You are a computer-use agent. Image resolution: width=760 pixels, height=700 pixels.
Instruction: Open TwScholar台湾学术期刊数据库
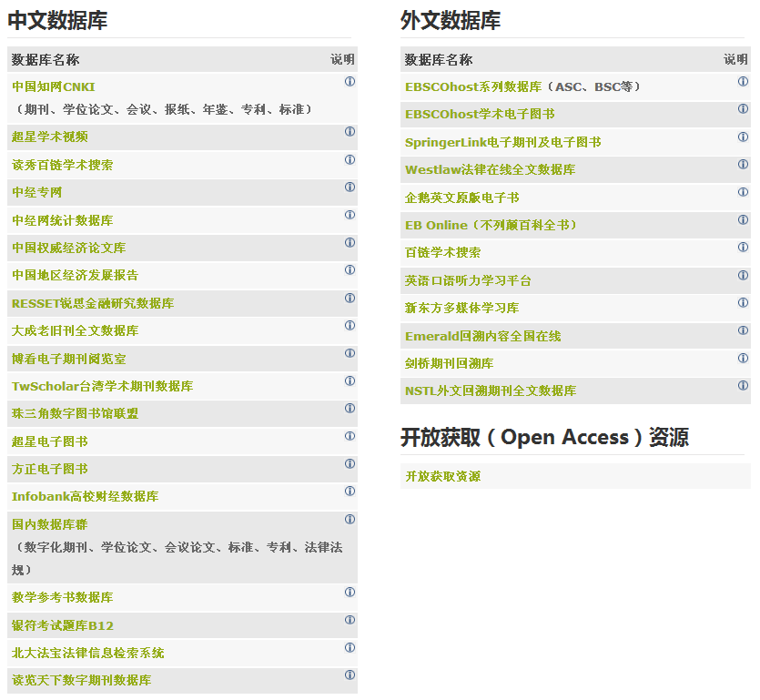102,386
